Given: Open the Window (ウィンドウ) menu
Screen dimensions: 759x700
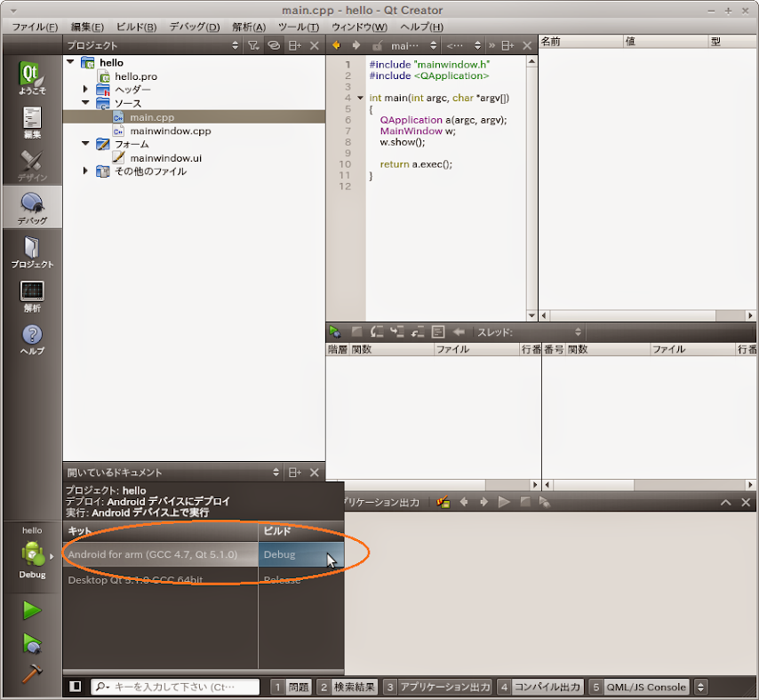Looking at the screenshot, I should (x=360, y=27).
